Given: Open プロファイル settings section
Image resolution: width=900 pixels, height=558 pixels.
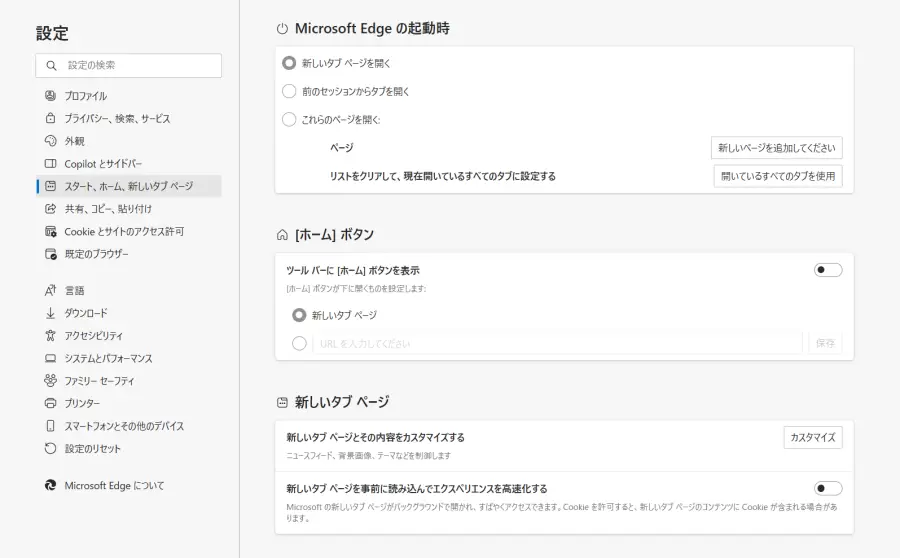Looking at the screenshot, I should coord(129,95).
